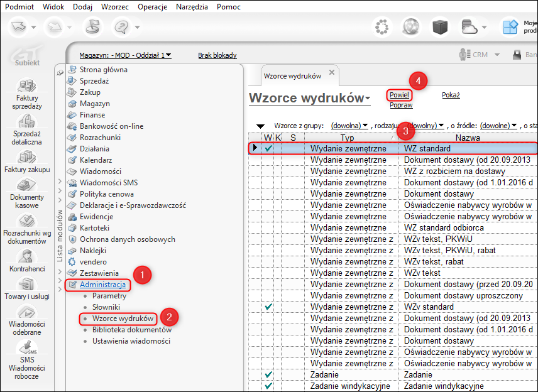Open Strona główna module
The width and height of the screenshot is (538, 392).
103,70
